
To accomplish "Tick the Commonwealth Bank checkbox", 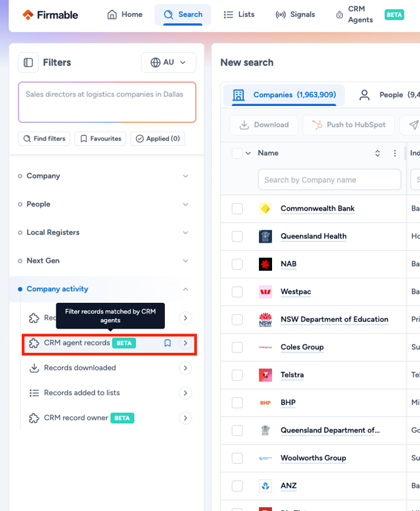I will click(x=237, y=209).
